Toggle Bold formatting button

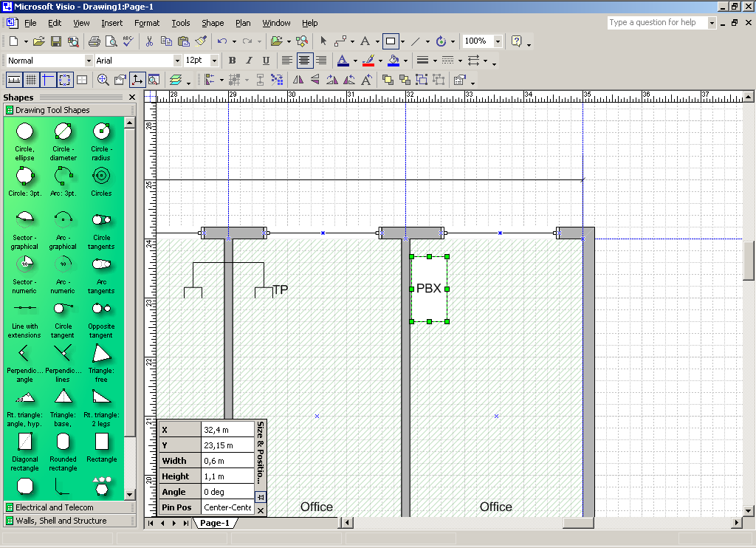pos(232,61)
